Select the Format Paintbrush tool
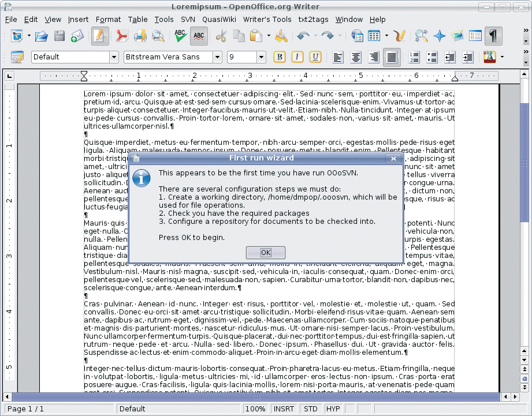532x416 pixels. point(281,36)
